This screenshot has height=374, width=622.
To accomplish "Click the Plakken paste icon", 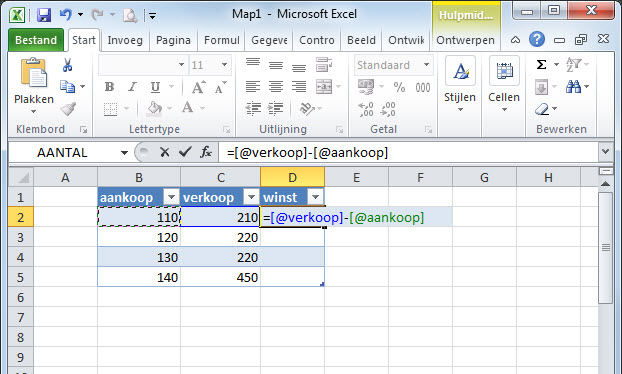I will [34, 72].
